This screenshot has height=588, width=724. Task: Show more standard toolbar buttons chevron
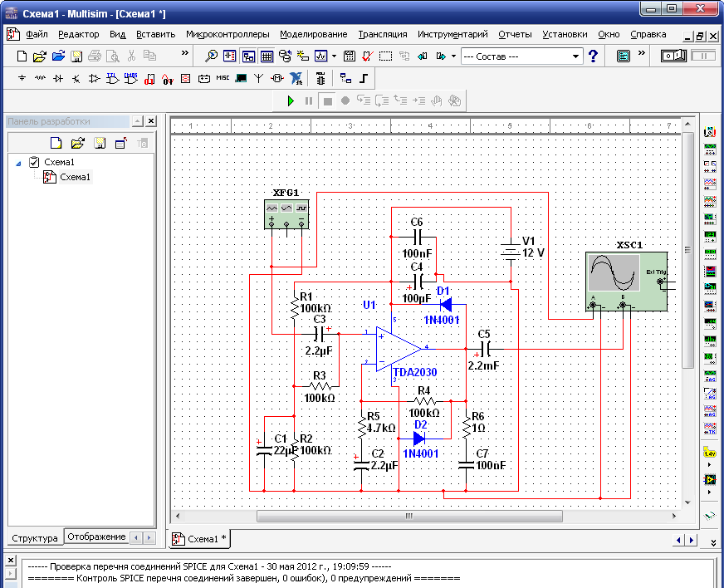[185, 54]
